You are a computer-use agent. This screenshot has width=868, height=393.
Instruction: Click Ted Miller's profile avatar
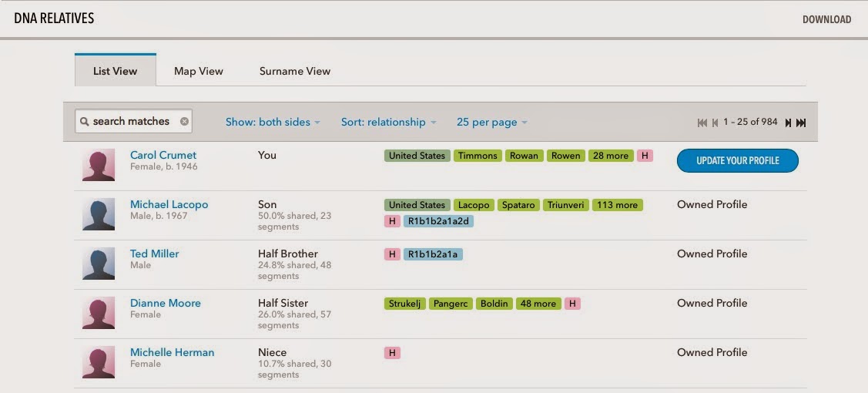click(x=99, y=264)
